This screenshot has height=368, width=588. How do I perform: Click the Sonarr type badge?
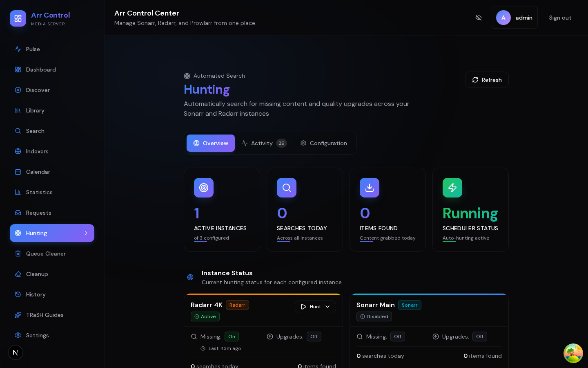pyautogui.click(x=410, y=305)
